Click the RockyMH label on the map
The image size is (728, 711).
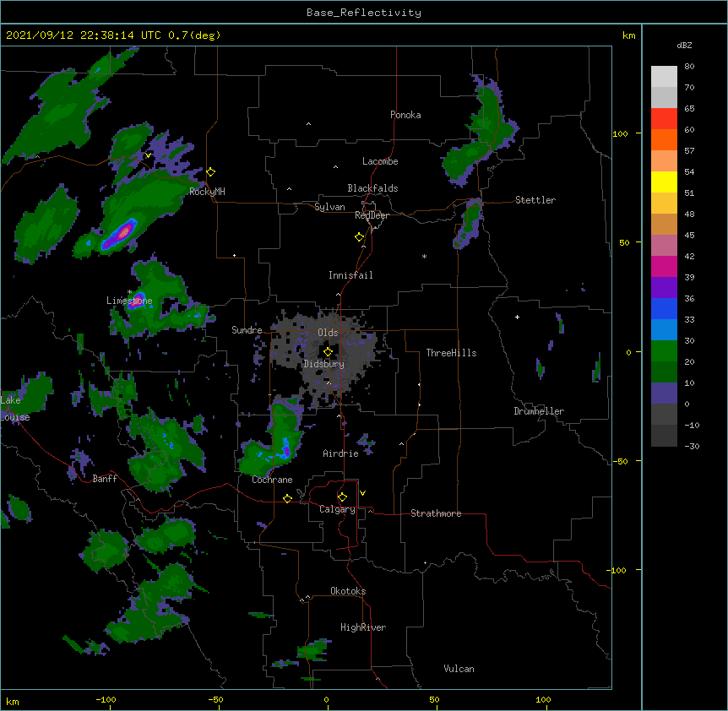point(207,192)
